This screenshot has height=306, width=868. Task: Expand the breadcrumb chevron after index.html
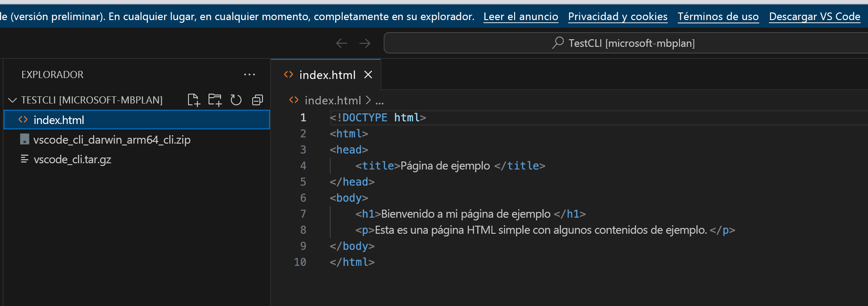[368, 100]
